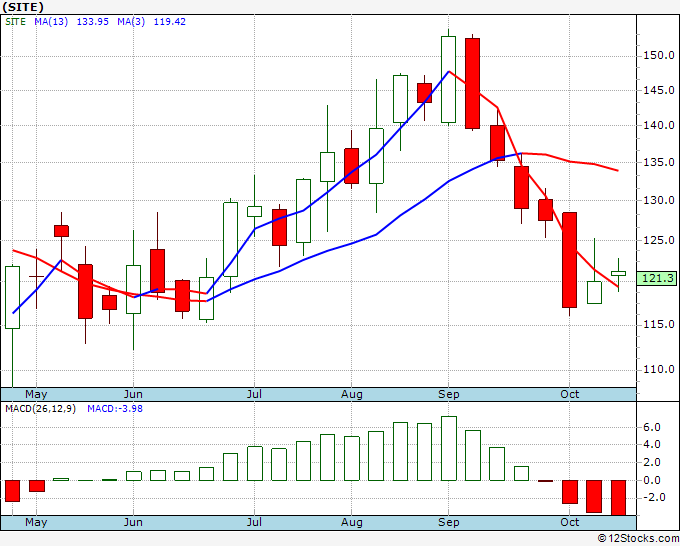Select the MA(13) value 133.95
Image resolution: width=680 pixels, height=546 pixels.
(92, 22)
